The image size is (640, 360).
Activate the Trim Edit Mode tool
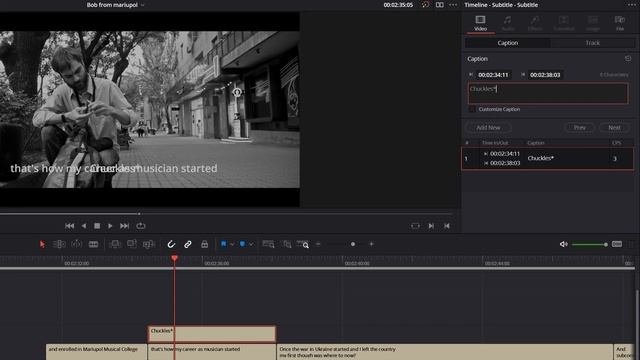coord(59,244)
